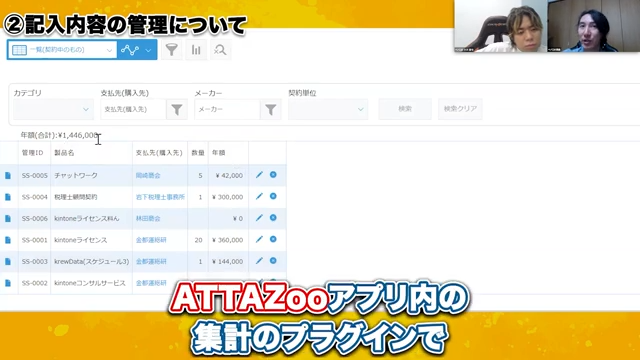Delete the SS-0001 record with circle icon
The image size is (640, 360).
click(x=273, y=239)
